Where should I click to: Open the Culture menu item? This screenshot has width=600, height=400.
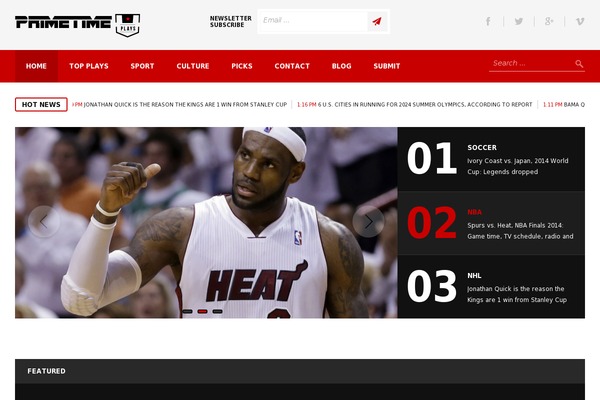coord(193,66)
